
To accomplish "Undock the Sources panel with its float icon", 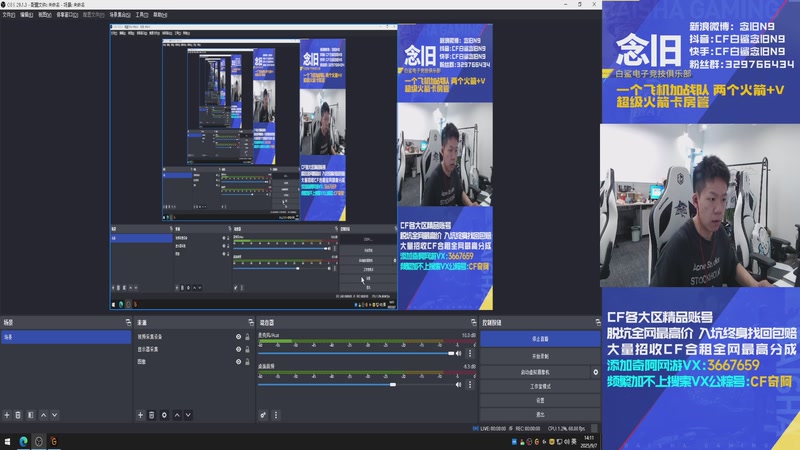I will point(251,322).
